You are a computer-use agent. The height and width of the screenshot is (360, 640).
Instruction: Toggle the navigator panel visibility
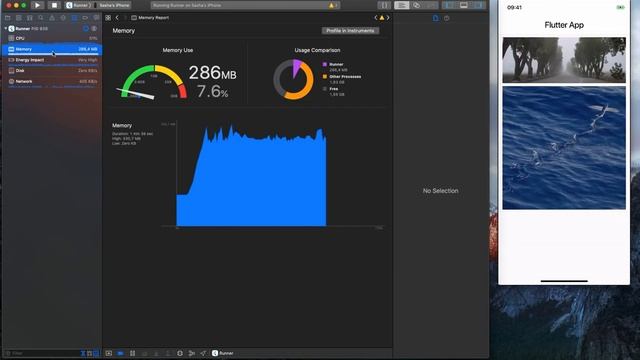449,5
